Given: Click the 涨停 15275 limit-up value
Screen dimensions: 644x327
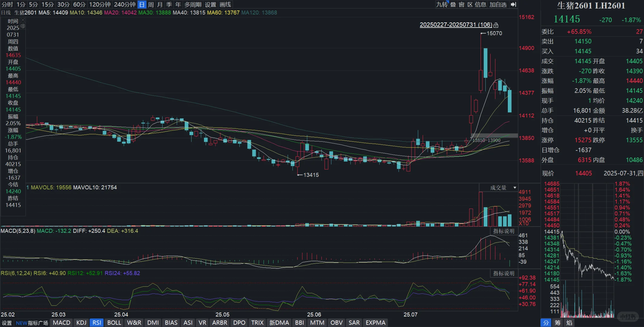Looking at the screenshot, I should click(583, 140).
